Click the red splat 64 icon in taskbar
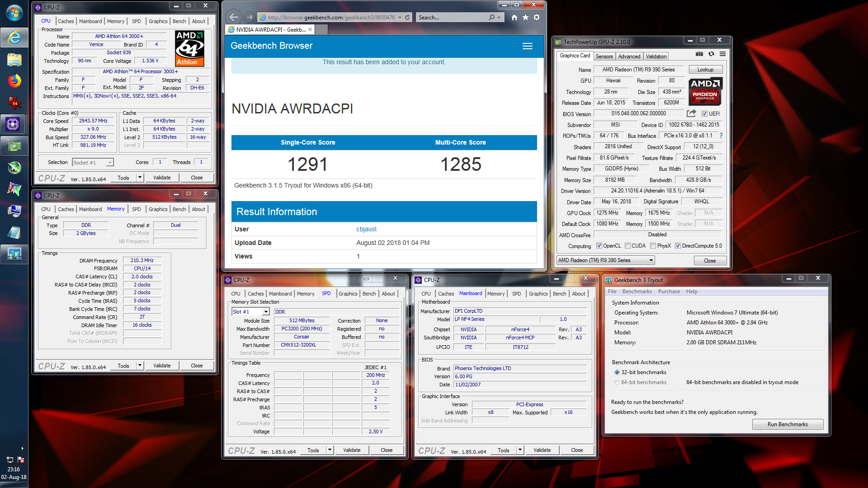Screen dimensions: 868x488 pyautogui.click(x=14, y=103)
